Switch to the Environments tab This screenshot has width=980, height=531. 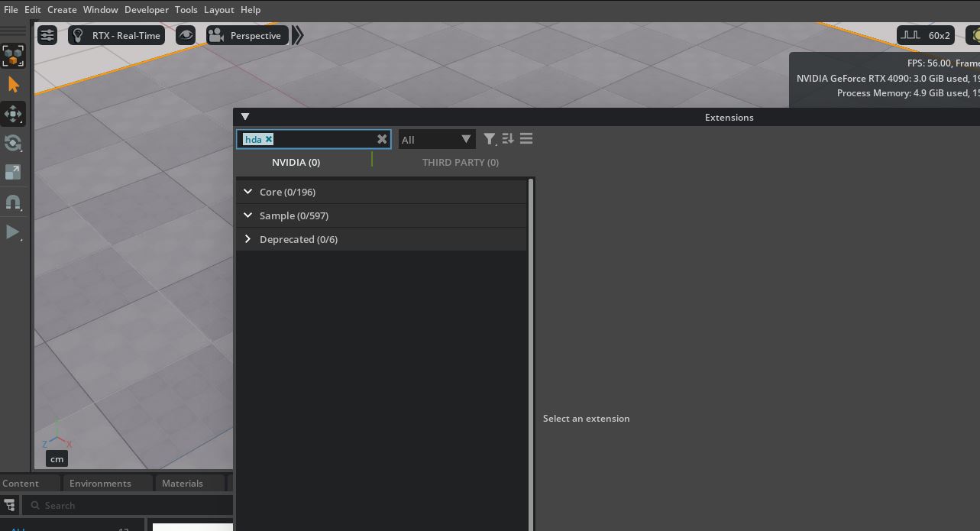coord(100,483)
